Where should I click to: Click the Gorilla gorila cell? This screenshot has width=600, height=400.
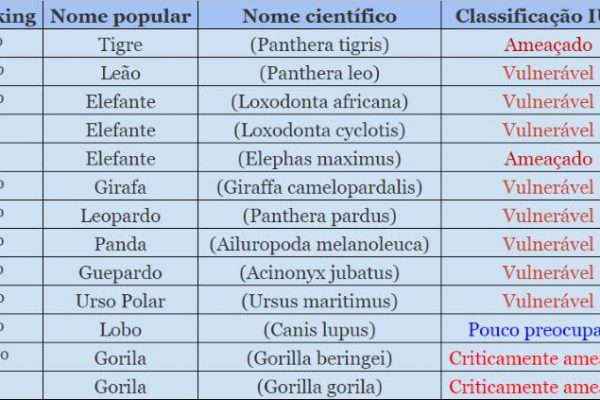pos(319,387)
